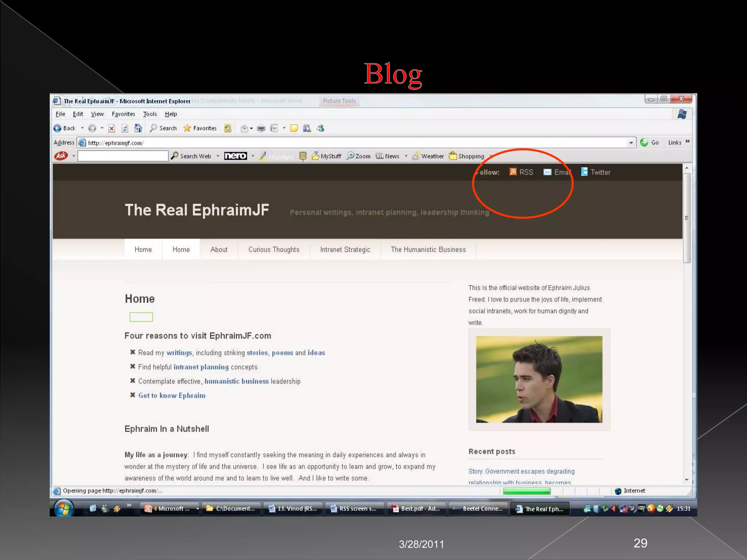Go to the Home page icon
This screenshot has width=747, height=560.
tap(138, 128)
